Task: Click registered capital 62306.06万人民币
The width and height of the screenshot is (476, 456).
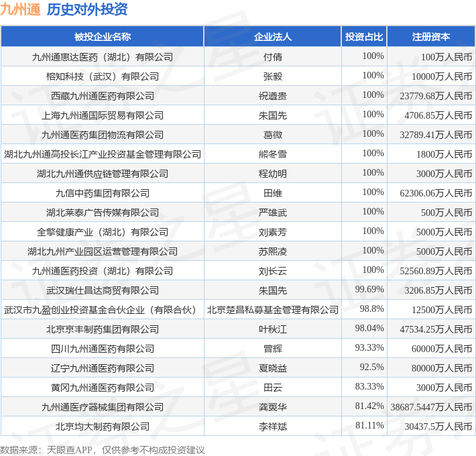Action: tap(436, 193)
